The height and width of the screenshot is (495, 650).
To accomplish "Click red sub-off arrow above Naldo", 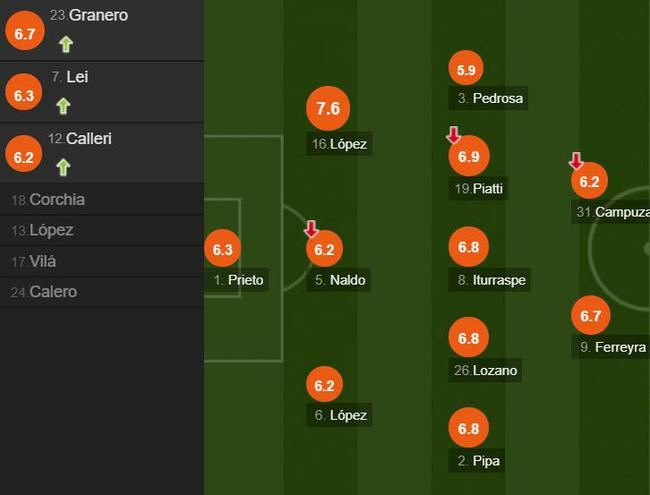I will click(x=311, y=230).
